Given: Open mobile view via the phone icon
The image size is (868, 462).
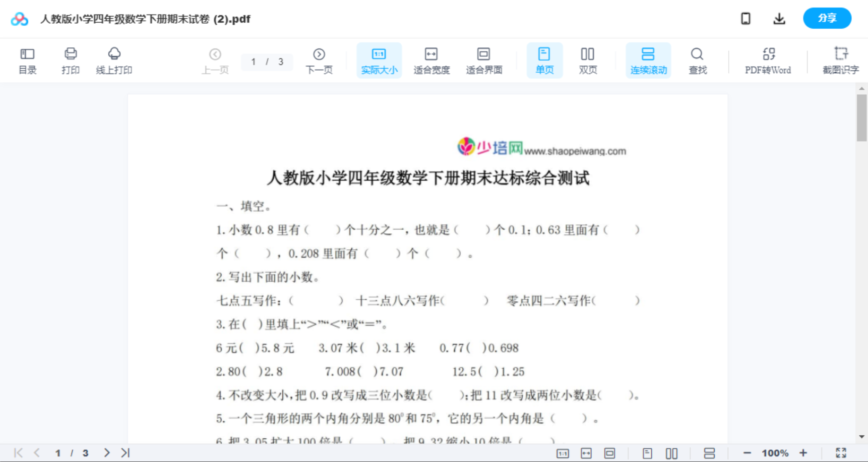Looking at the screenshot, I should (x=746, y=18).
